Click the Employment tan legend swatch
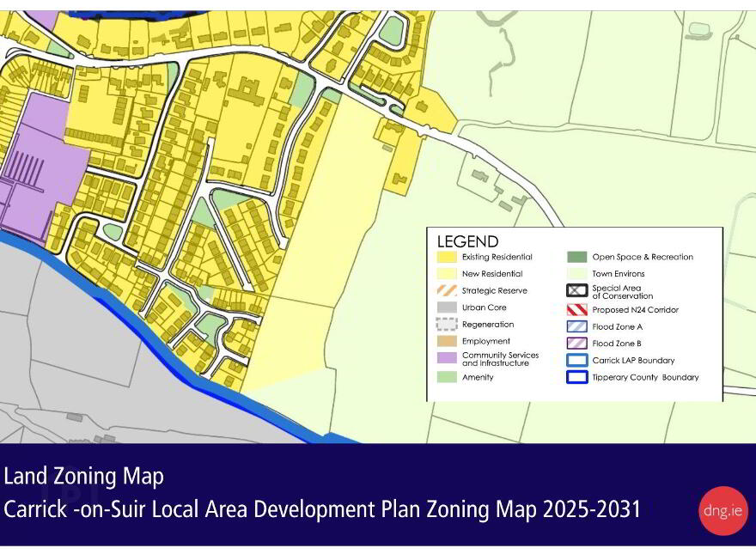Viewport: 756px width, 554px height. tap(447, 341)
